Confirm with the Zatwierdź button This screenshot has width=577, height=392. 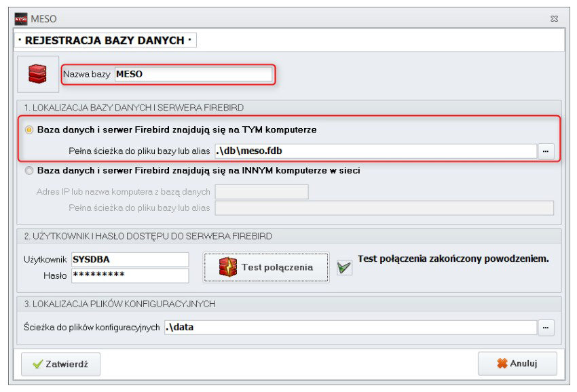(60, 364)
